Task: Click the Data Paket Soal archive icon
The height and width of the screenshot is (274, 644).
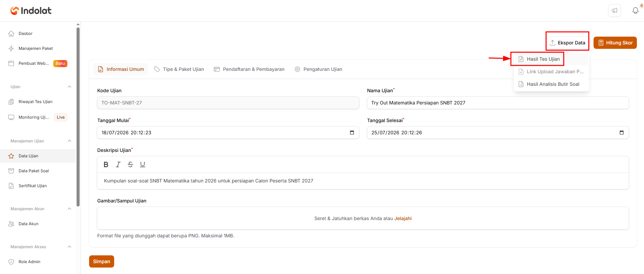Action: (11, 171)
